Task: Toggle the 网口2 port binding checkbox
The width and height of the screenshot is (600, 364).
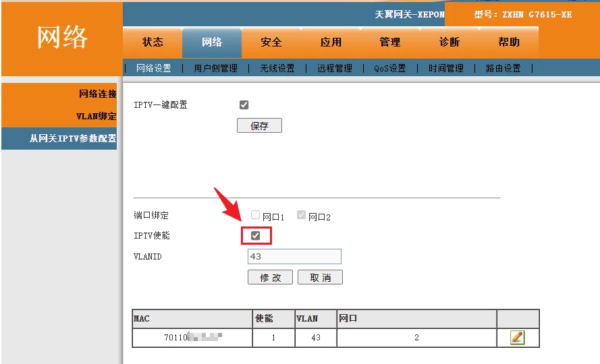Action: tap(301, 215)
